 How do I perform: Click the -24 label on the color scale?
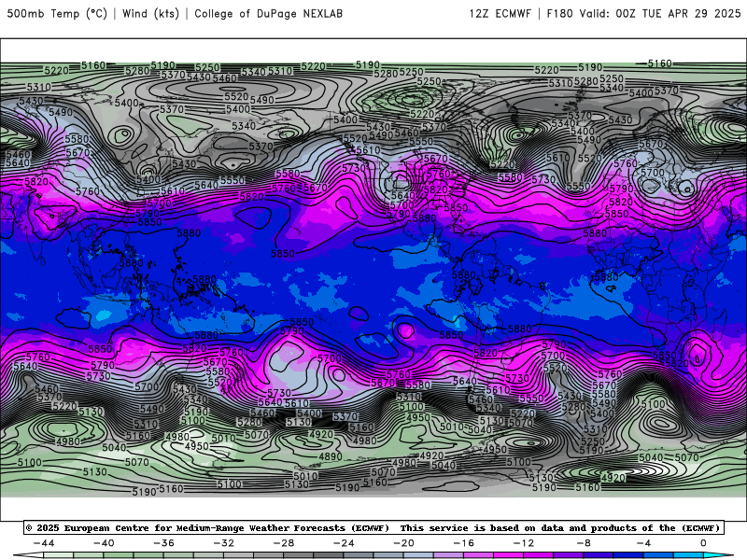[x=344, y=543]
